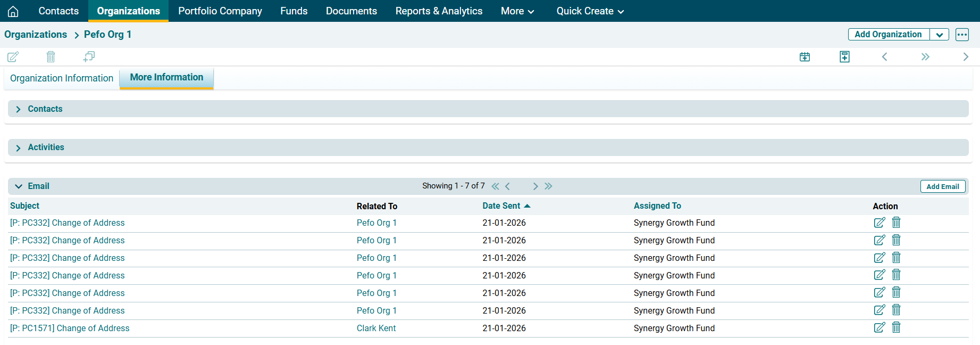Click the edit organization pencil icon
This screenshot has width=980, height=345.
[13, 56]
